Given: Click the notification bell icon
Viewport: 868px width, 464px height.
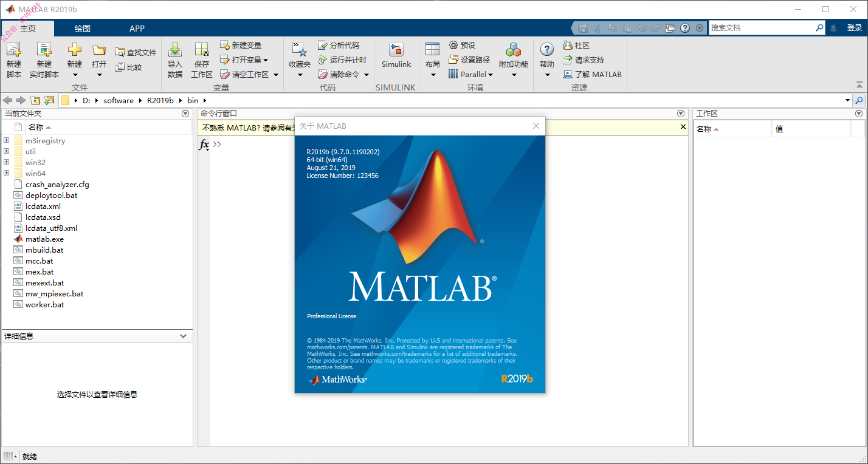Looking at the screenshot, I should 834,28.
